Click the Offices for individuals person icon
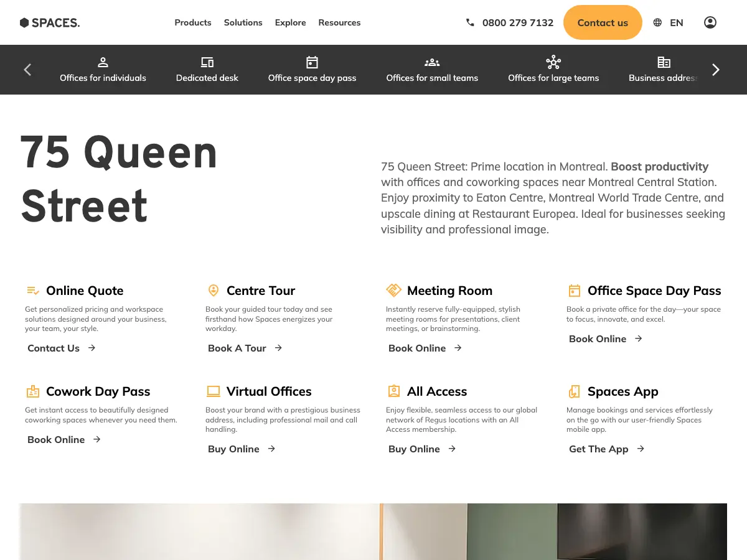The height and width of the screenshot is (560, 747). [103, 62]
